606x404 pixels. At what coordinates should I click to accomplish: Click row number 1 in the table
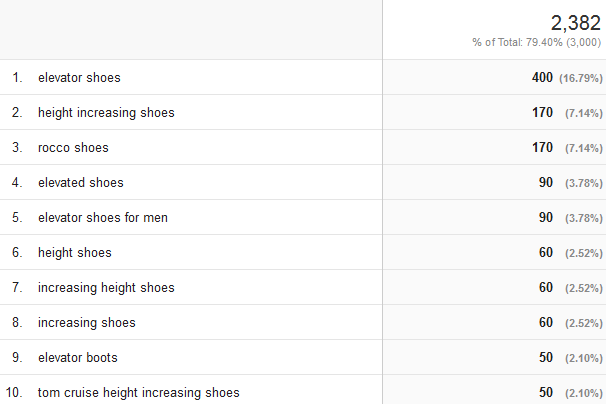pos(17,77)
